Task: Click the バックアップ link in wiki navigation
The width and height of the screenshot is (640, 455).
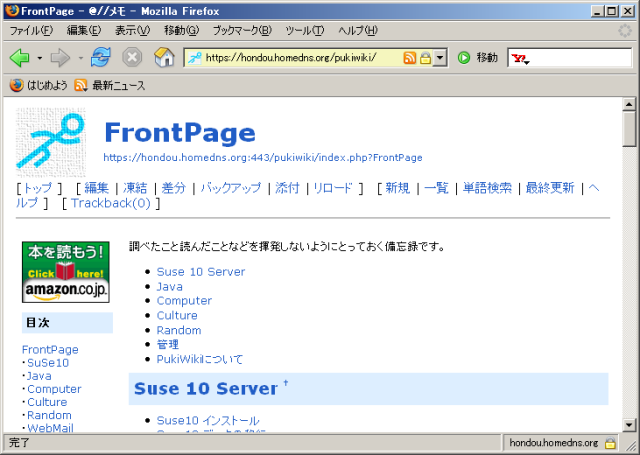Action: 230,188
